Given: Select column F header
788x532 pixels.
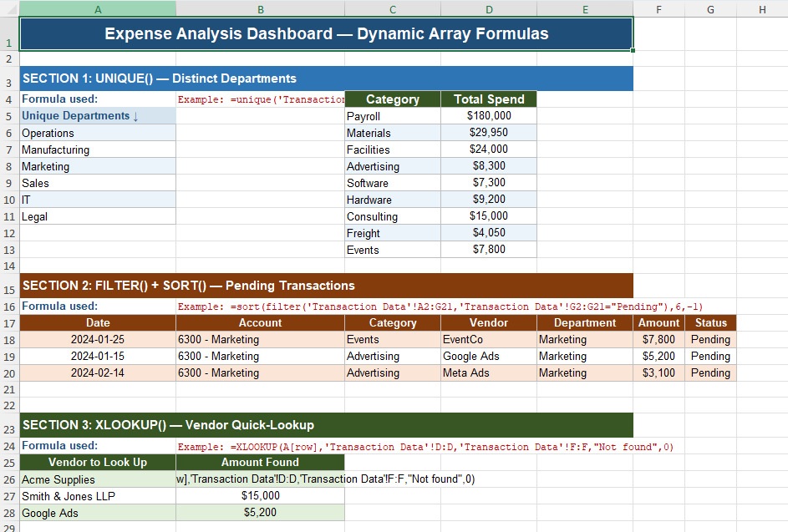Looking at the screenshot, I should click(x=658, y=9).
